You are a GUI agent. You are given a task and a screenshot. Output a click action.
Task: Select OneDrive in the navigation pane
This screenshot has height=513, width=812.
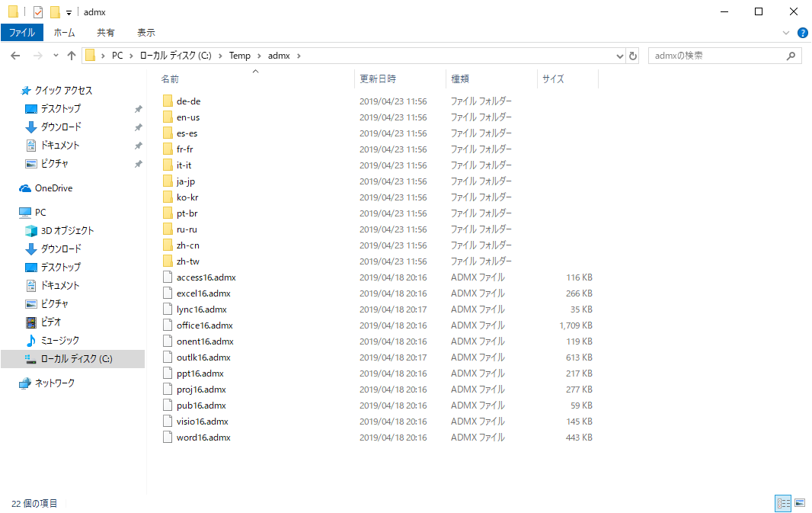[53, 188]
